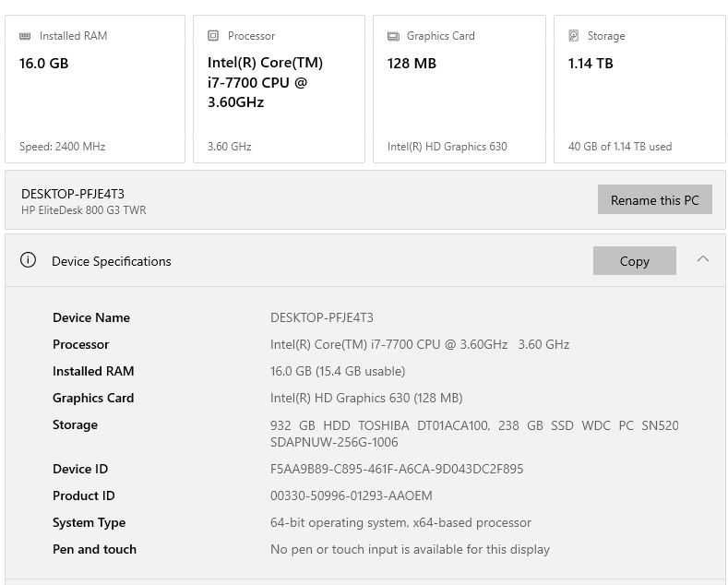Screen dimensions: 728x585
Task: Click the Device Specifications heading
Action: point(112,261)
